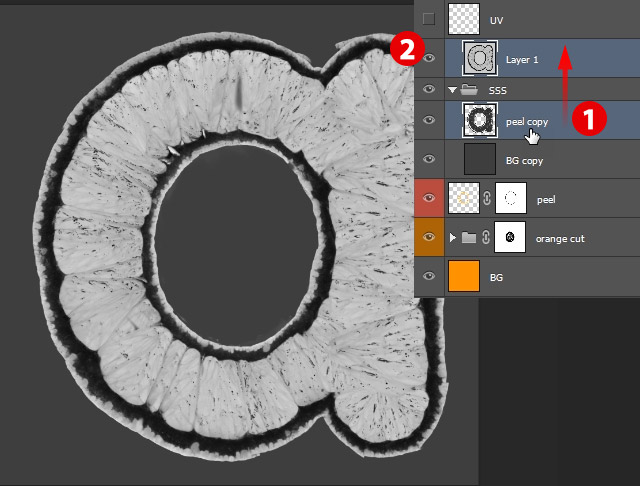640x486 pixels.
Task: Click the BG copy layer thumbnail
Action: click(480, 159)
